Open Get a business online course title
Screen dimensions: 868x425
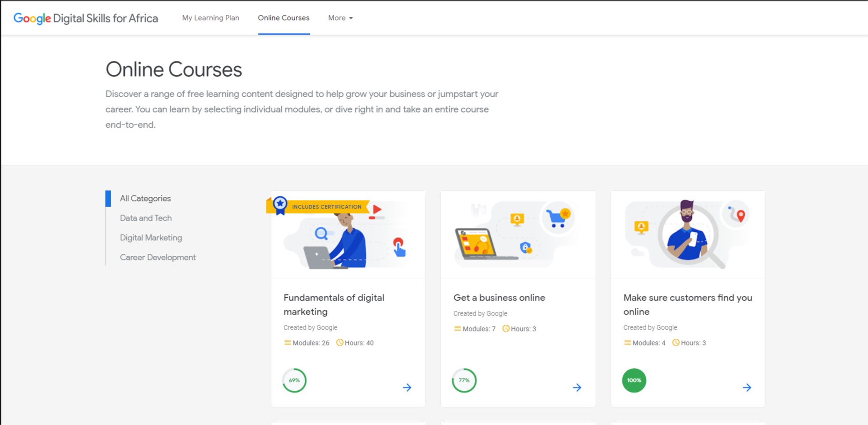pos(499,297)
